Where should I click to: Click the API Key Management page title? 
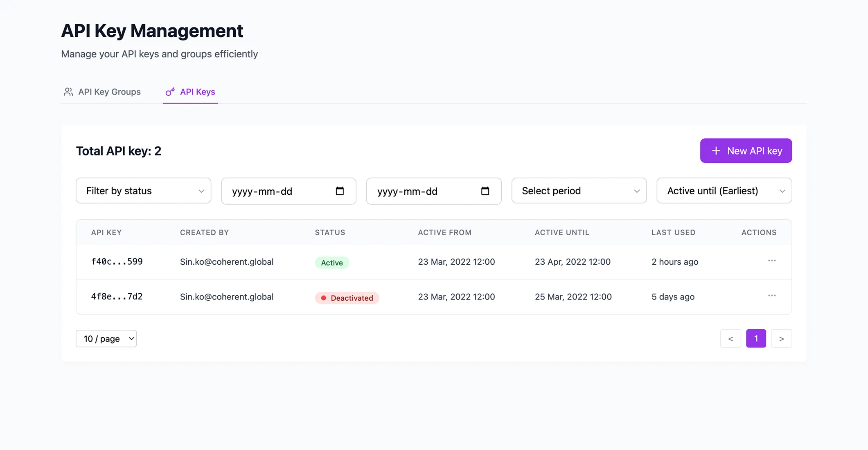(x=152, y=31)
